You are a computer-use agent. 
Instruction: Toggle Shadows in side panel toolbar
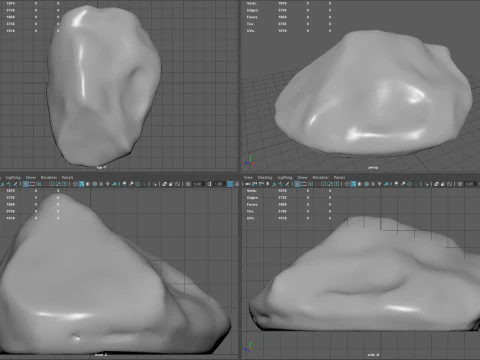(x=386, y=184)
